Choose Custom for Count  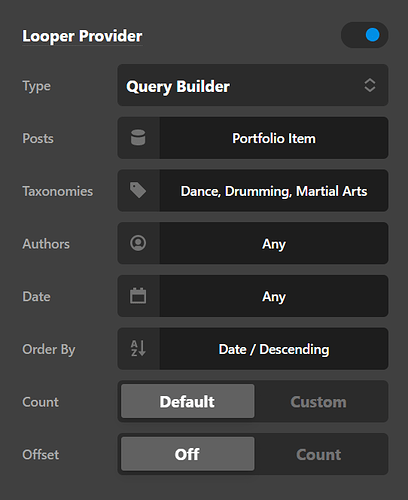pos(319,401)
